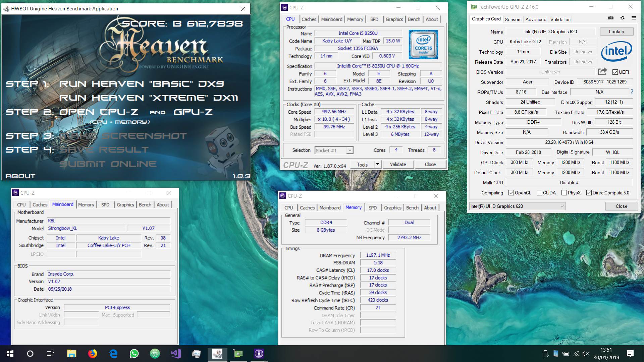Switch to GPU-Z on the taskbar
Viewport: 644px width, 362px height.
click(x=238, y=354)
